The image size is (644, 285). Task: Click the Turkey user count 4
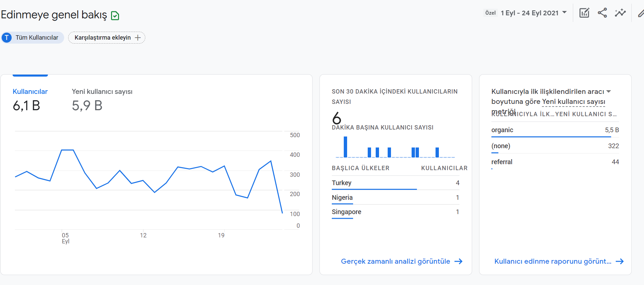pos(458,183)
